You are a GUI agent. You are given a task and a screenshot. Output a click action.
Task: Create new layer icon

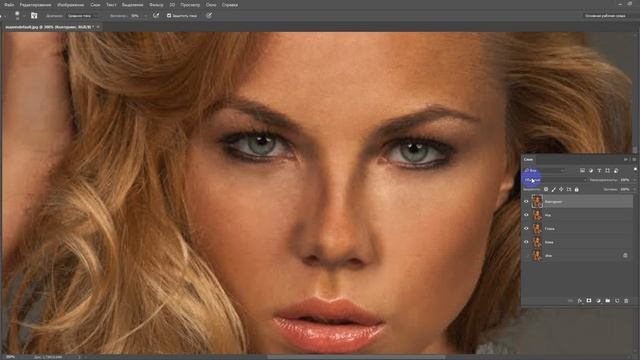(617, 301)
